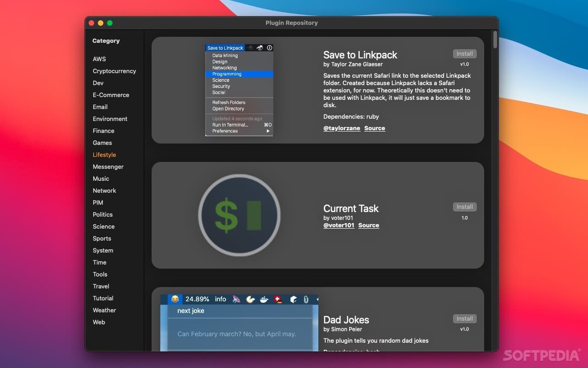Viewport: 588px width, 368px height.
Task: Click the 'Dependencies: ruby' text
Action: click(351, 117)
